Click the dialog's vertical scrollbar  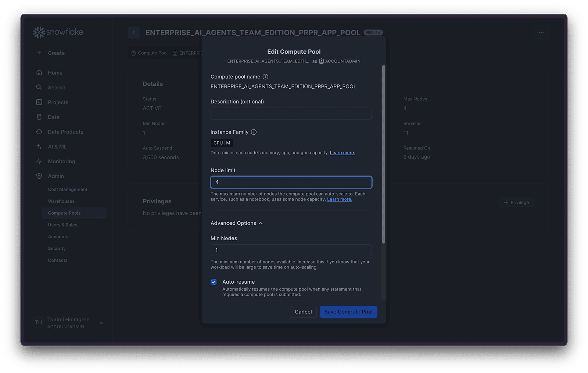(x=384, y=154)
